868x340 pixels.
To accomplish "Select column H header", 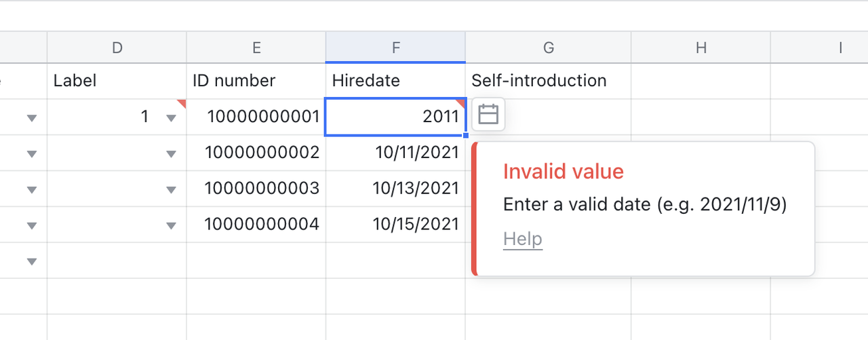I will click(x=701, y=48).
